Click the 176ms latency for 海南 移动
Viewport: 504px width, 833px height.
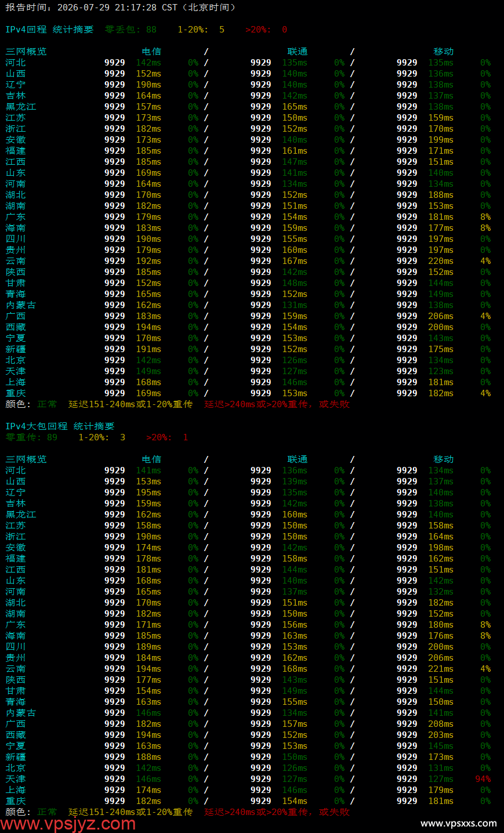pos(441,636)
